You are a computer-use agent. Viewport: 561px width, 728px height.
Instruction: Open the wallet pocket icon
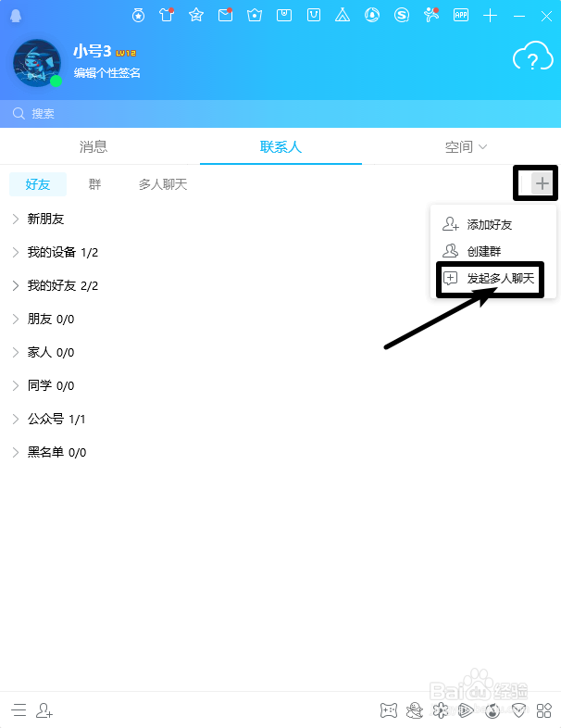click(x=284, y=16)
